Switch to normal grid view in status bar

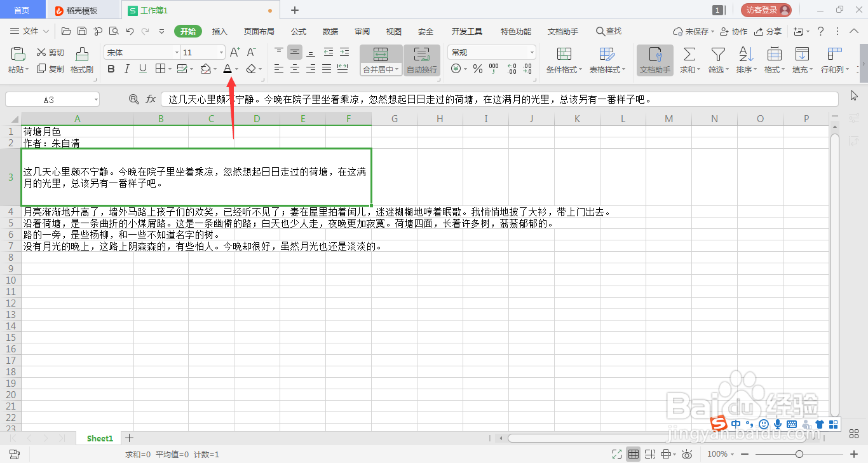(633, 454)
